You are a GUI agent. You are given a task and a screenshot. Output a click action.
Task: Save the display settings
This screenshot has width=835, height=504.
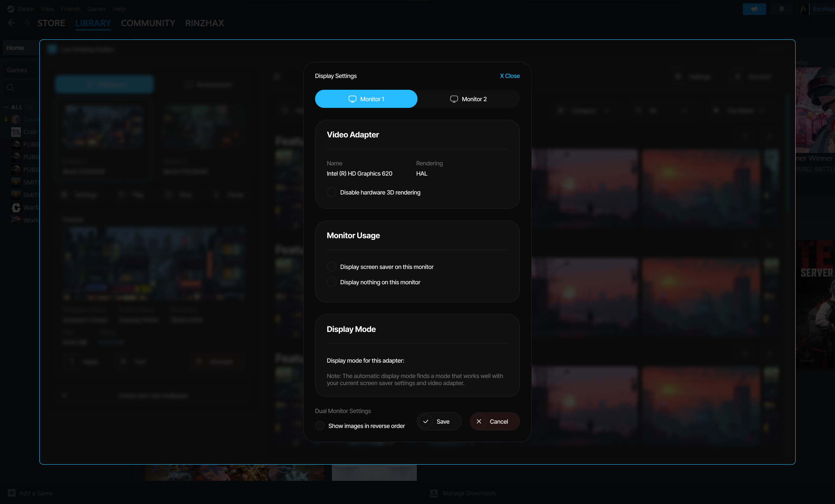click(439, 421)
